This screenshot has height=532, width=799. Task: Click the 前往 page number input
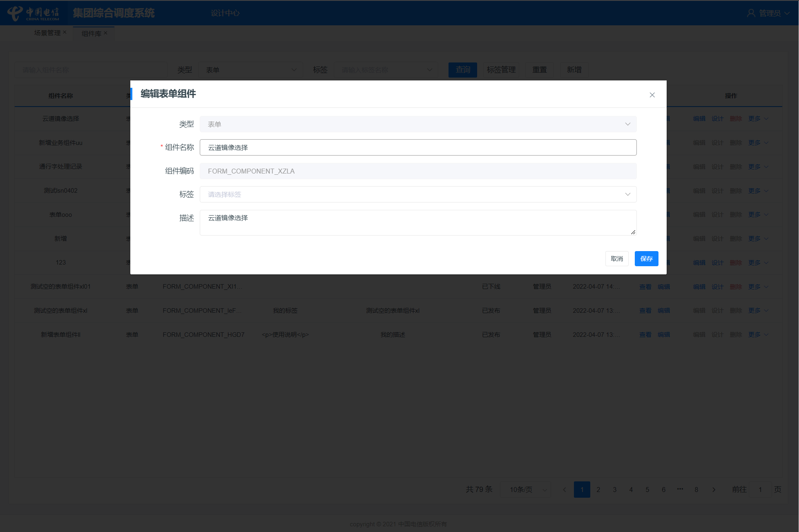point(760,490)
